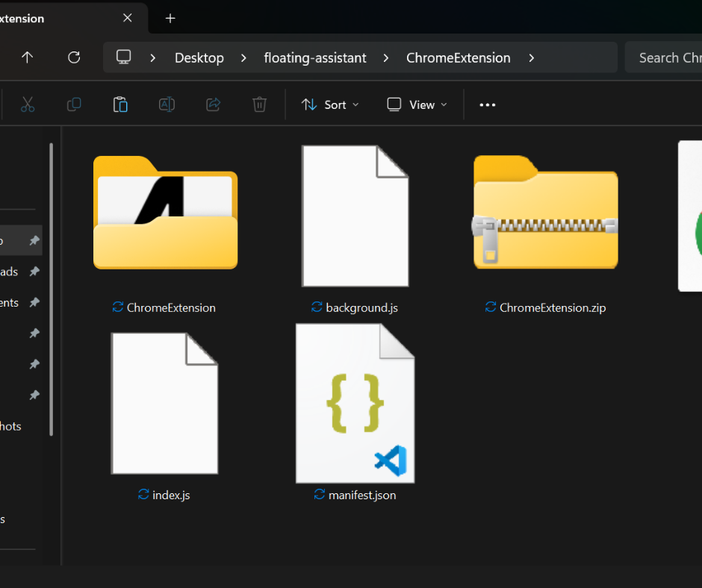Open a new tab with the plus button
Screen dimensions: 702x588
click(x=170, y=18)
